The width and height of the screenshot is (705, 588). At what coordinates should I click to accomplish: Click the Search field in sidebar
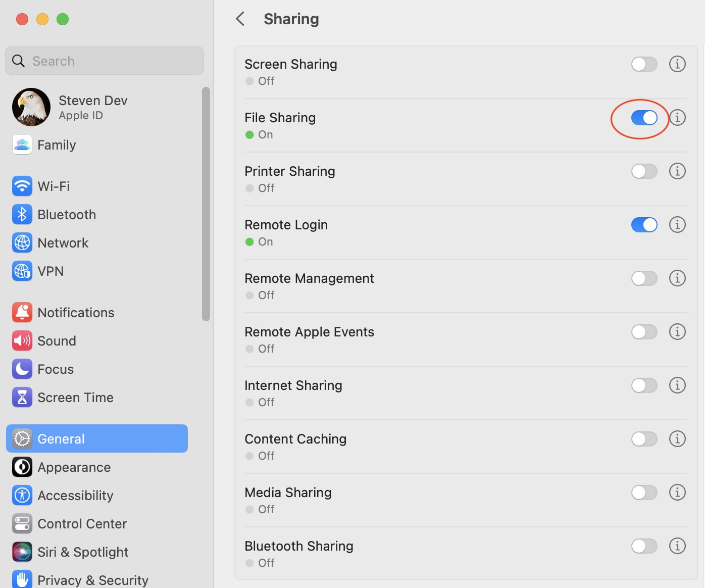click(105, 61)
